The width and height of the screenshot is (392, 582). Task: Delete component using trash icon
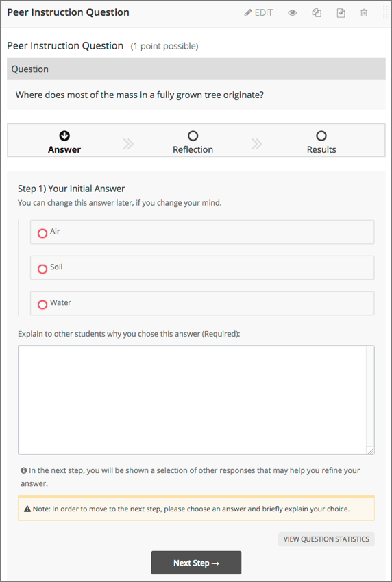[x=364, y=13]
